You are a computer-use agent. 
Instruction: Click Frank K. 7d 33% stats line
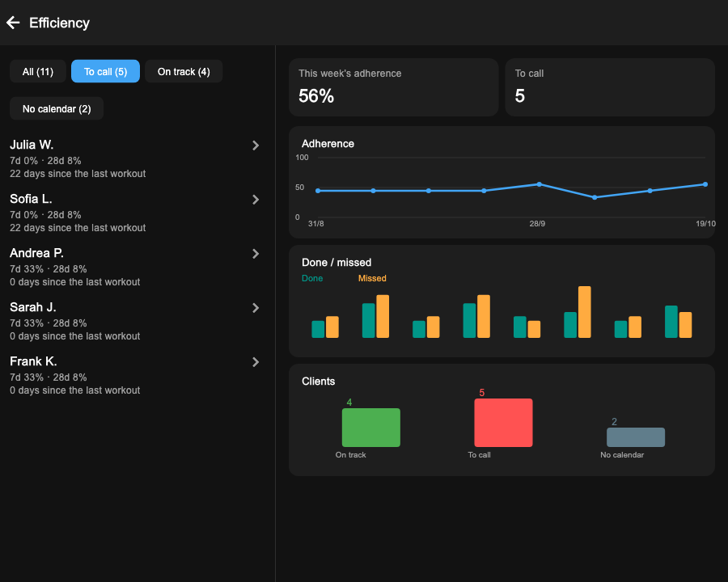coord(49,377)
